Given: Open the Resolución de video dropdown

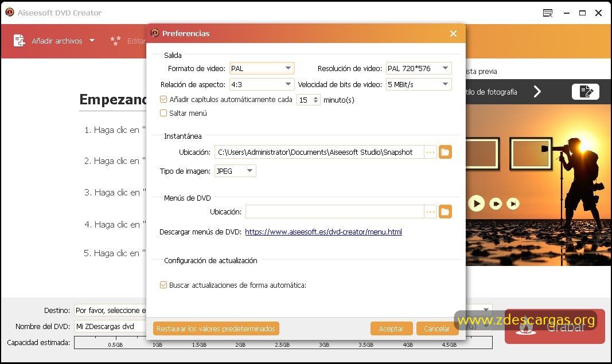Looking at the screenshot, I should point(419,68).
